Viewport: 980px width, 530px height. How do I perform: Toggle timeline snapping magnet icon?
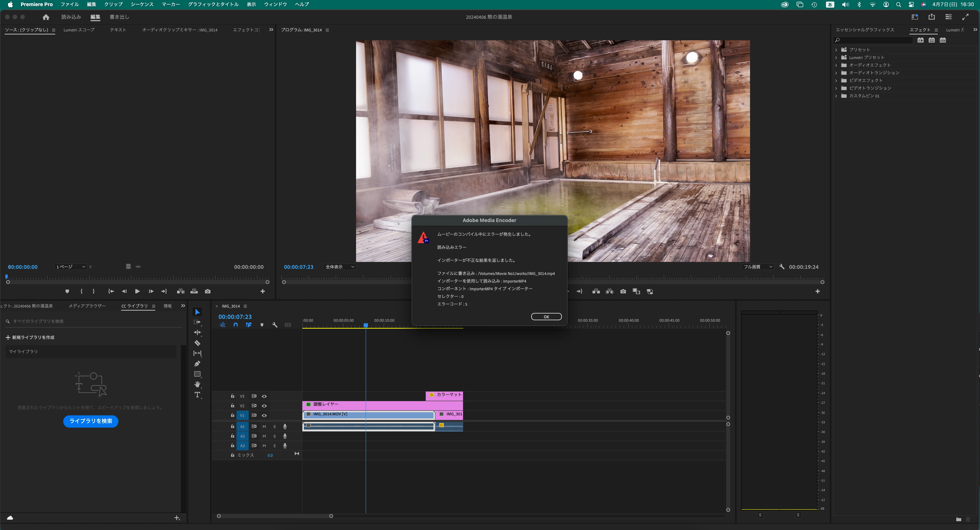point(236,325)
